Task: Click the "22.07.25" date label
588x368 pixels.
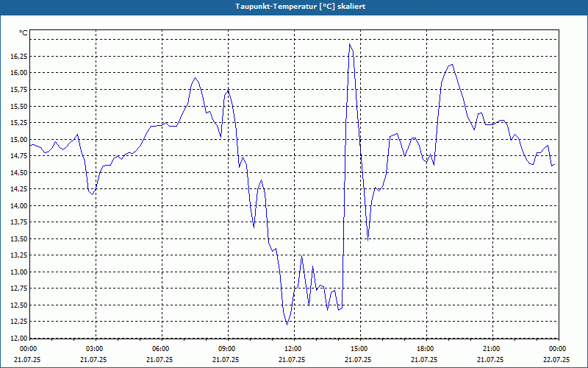Action: (x=556, y=359)
